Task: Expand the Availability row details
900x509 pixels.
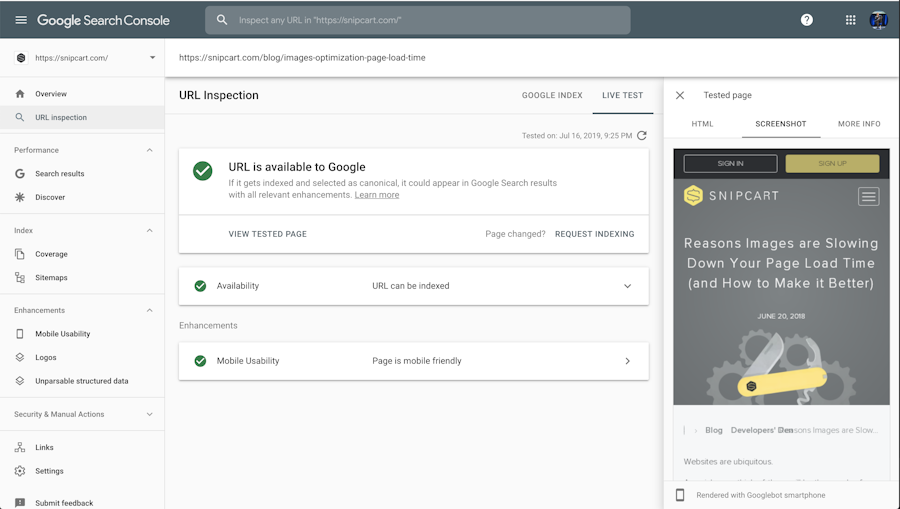Action: coord(627,286)
